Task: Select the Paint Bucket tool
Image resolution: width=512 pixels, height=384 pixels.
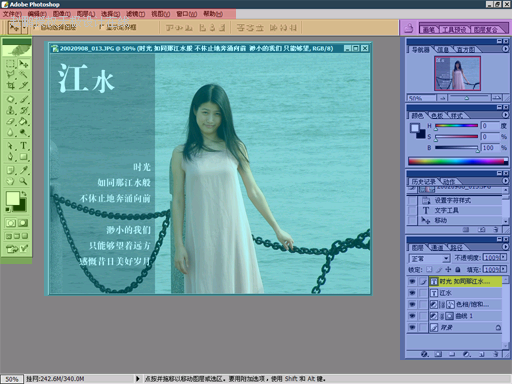Action: (x=23, y=121)
